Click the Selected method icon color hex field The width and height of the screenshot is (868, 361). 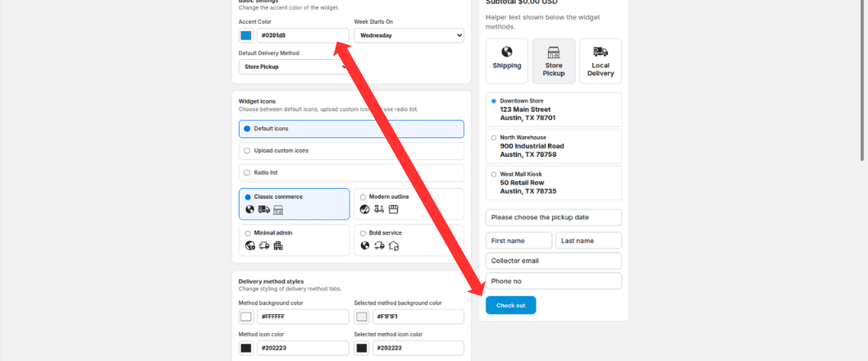click(418, 348)
